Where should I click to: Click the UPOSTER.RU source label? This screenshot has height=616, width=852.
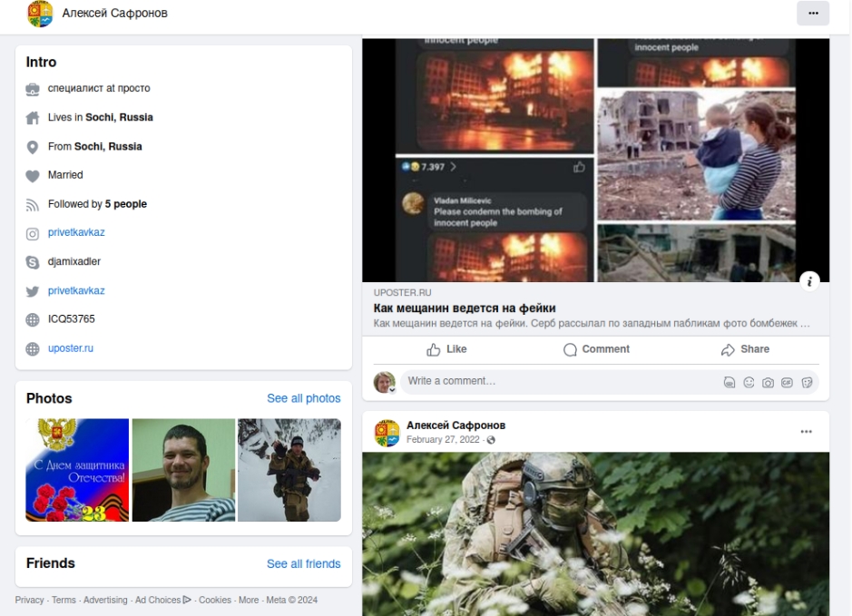[402, 293]
